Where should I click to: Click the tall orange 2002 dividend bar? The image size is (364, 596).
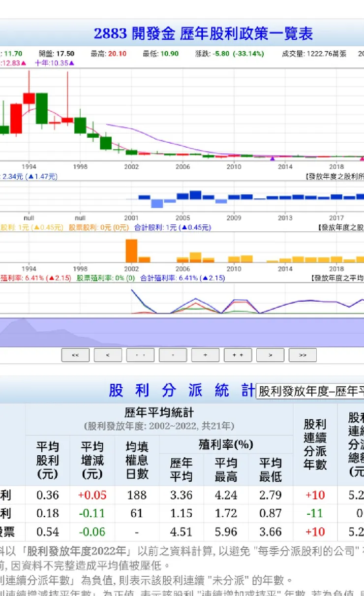pyautogui.click(x=131, y=251)
